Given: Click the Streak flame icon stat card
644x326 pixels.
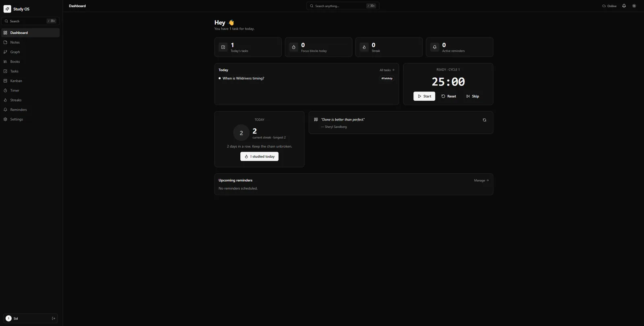Looking at the screenshot, I should click(x=364, y=47).
